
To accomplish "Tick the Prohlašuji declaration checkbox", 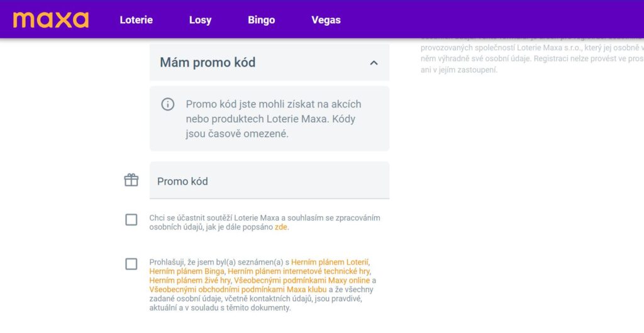I will click(131, 264).
